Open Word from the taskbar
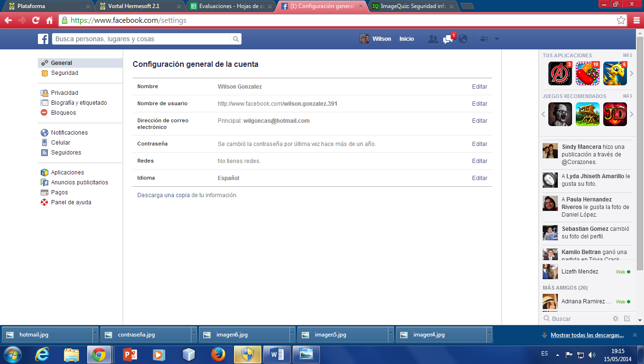Viewport: 644px width, 364px height. tap(277, 355)
